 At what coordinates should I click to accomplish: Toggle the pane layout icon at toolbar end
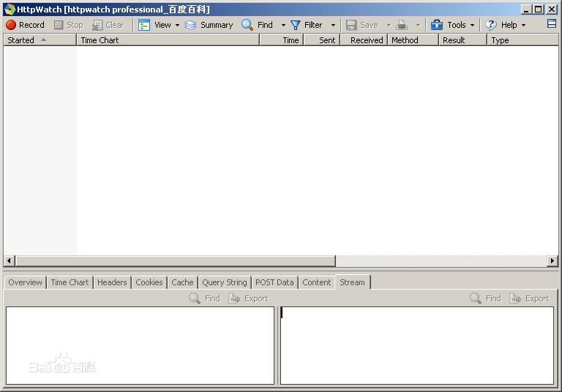click(x=552, y=23)
